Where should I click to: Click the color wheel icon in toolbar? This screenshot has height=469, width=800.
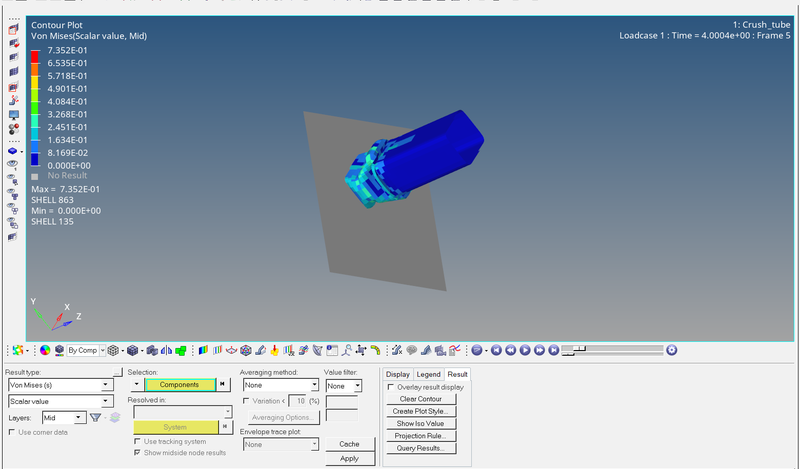pyautogui.click(x=45, y=350)
